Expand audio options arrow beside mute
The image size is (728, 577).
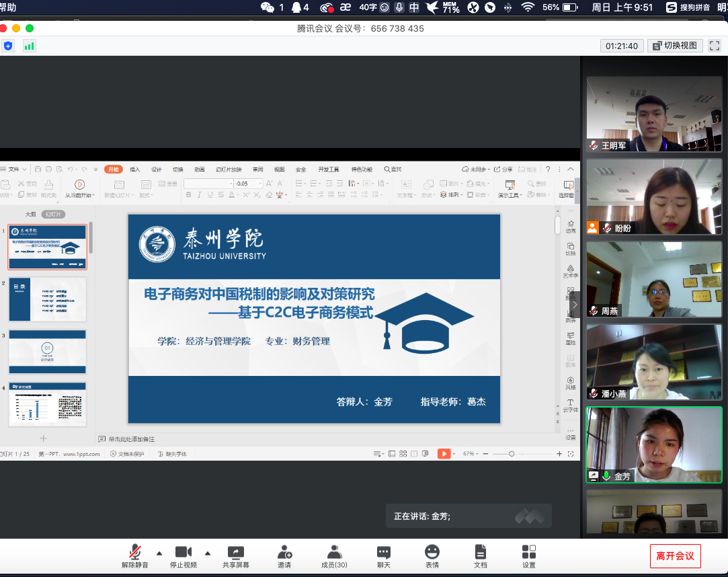pos(159,553)
